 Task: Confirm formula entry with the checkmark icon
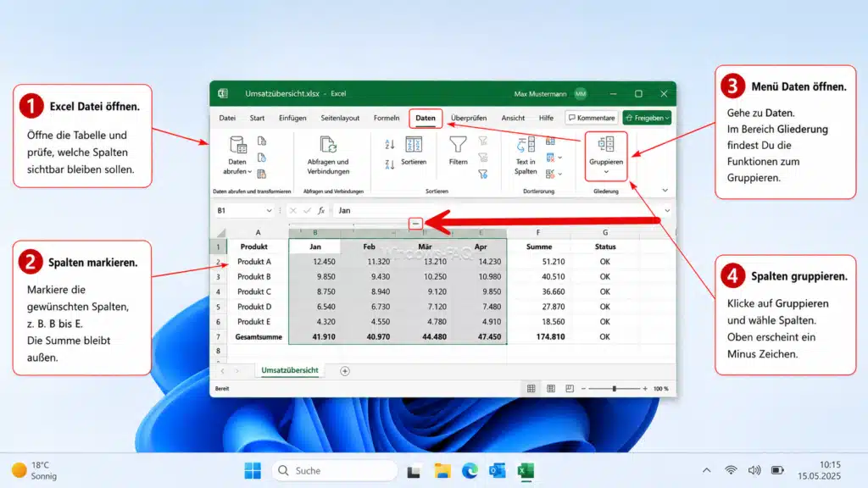[x=307, y=210]
